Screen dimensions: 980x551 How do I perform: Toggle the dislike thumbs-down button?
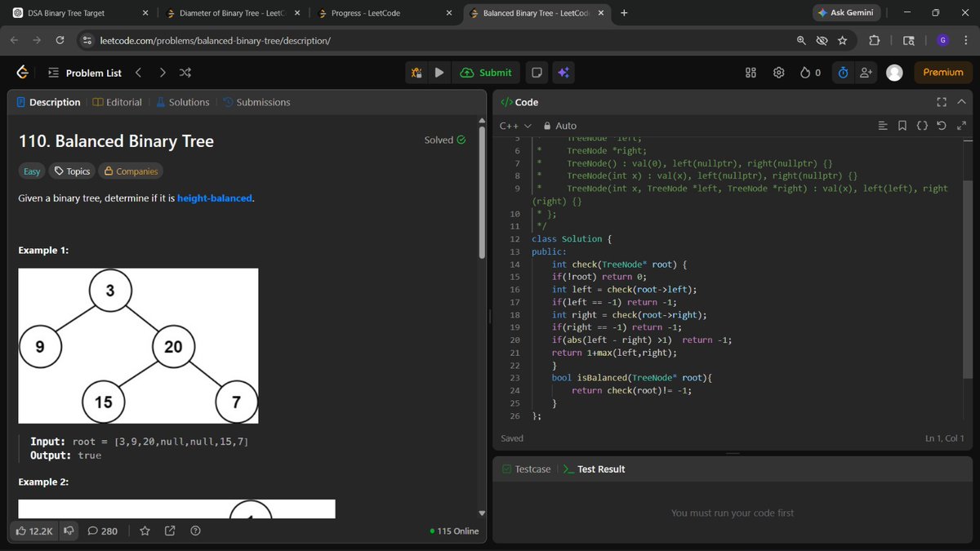pyautogui.click(x=69, y=531)
